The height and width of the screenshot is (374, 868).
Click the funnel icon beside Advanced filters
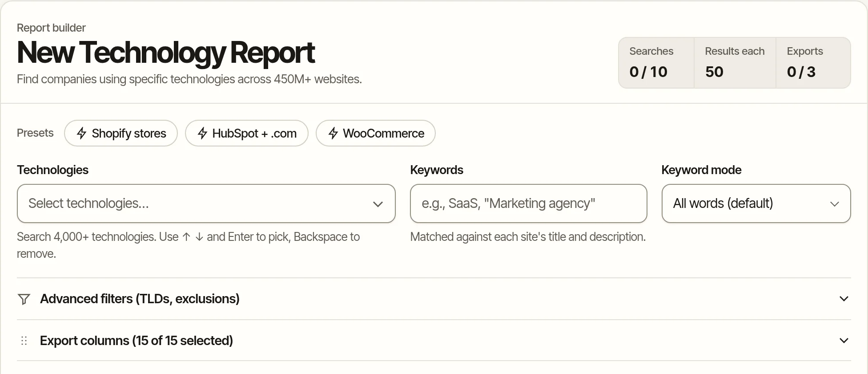(24, 299)
